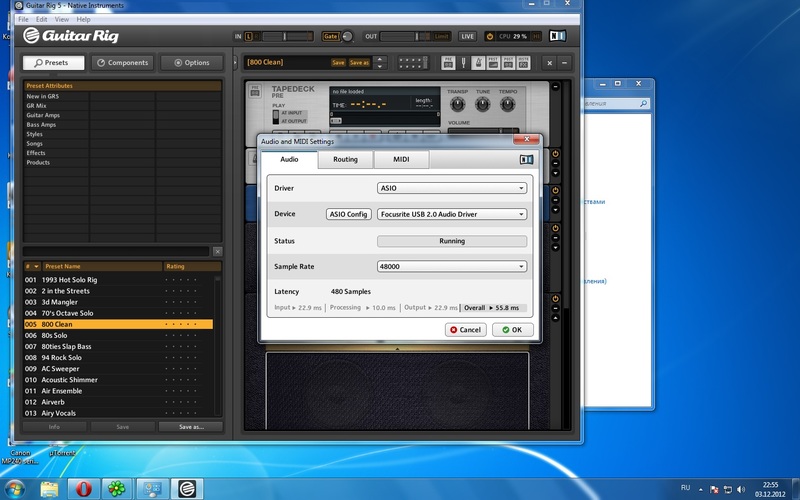Open the Driver dropdown showing ASIO

point(452,188)
